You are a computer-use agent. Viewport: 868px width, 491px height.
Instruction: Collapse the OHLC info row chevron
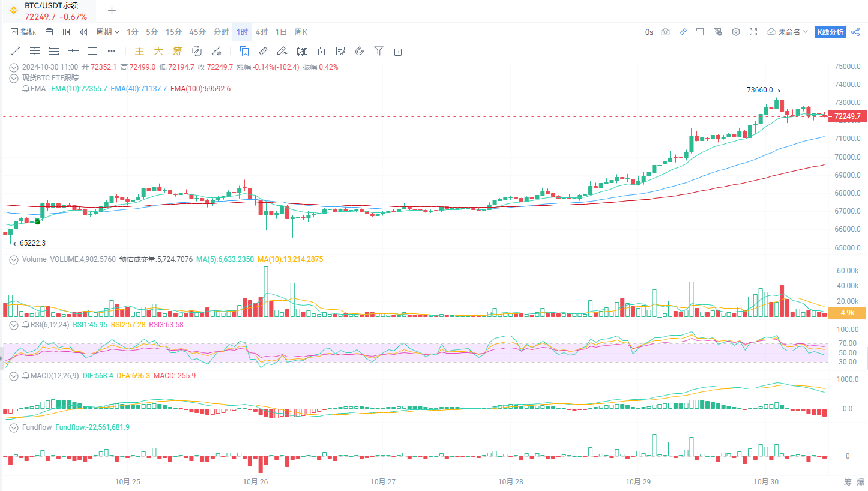[14, 67]
